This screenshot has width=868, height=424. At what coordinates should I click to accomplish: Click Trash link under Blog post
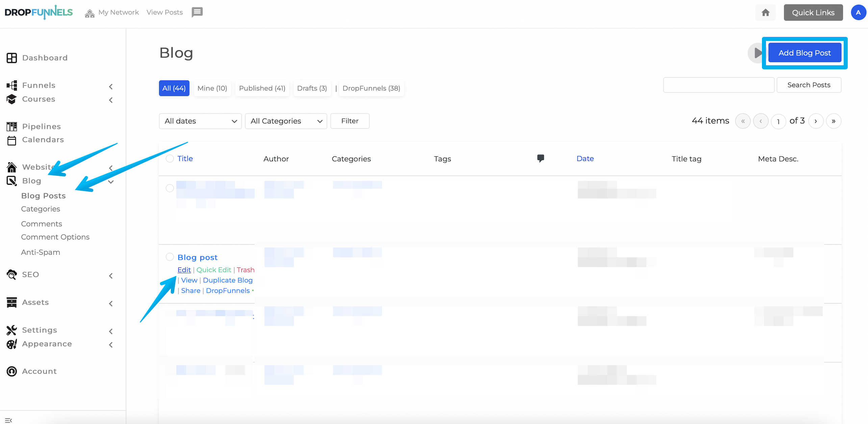[246, 270]
